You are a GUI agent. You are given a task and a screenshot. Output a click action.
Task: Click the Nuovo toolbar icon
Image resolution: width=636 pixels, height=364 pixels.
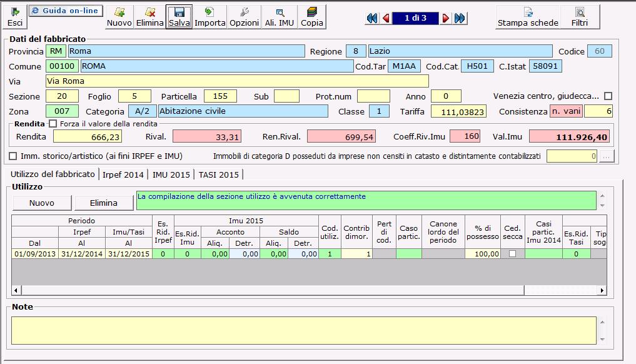tap(119, 17)
